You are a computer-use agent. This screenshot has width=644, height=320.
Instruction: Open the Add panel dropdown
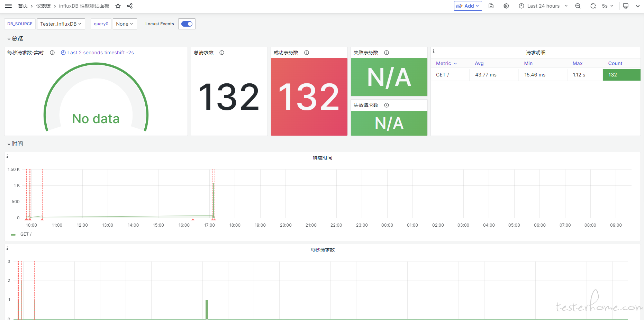pyautogui.click(x=468, y=6)
